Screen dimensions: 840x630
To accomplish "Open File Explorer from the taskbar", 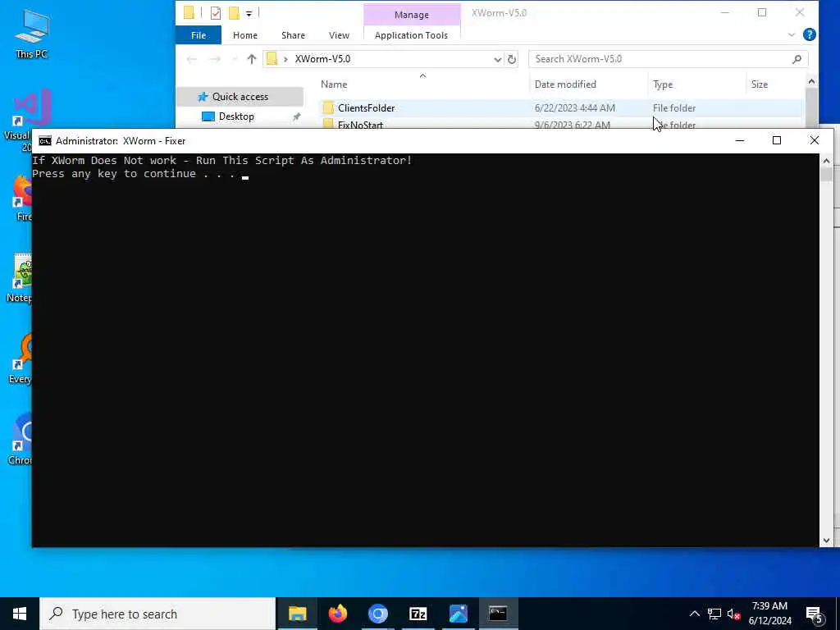I will (x=297, y=614).
